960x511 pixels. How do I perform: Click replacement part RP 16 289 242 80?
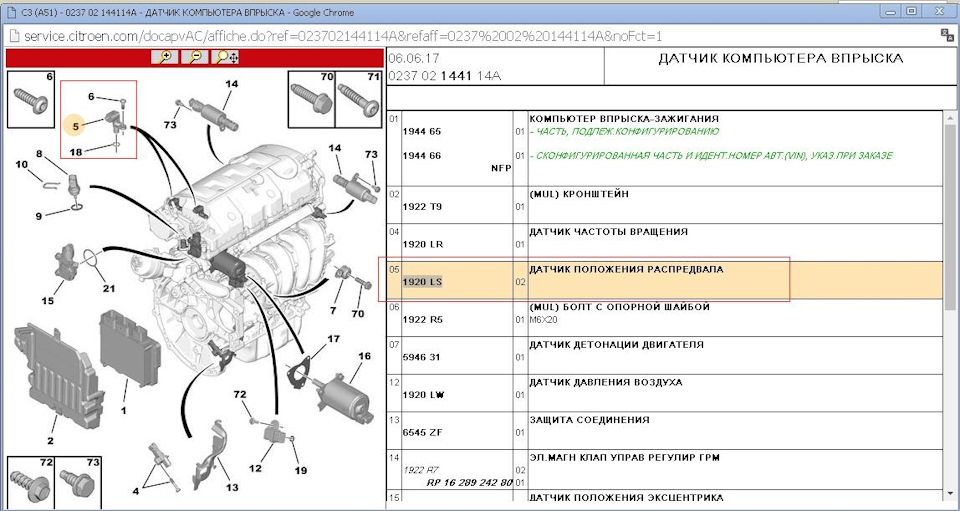469,482
